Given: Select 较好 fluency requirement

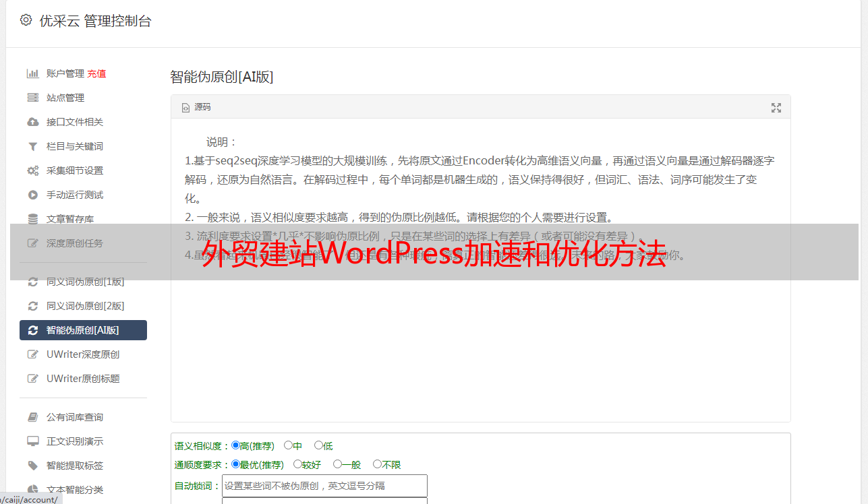Looking at the screenshot, I should 297,464.
